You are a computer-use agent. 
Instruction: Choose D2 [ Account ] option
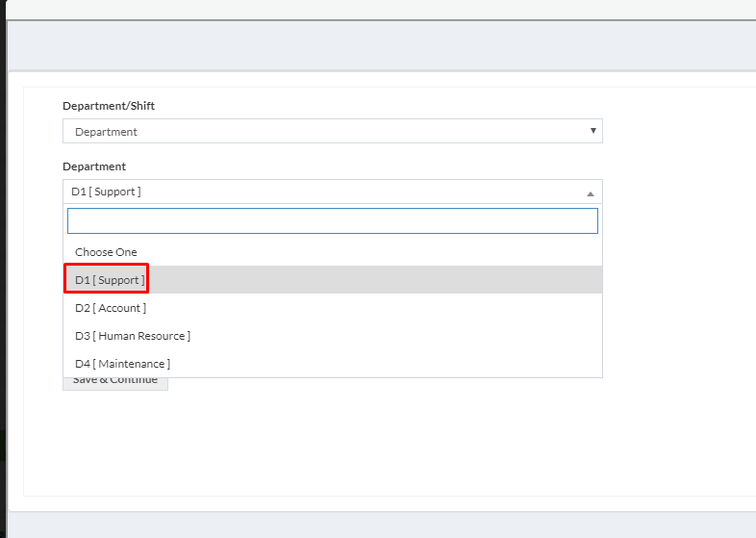[x=332, y=308]
